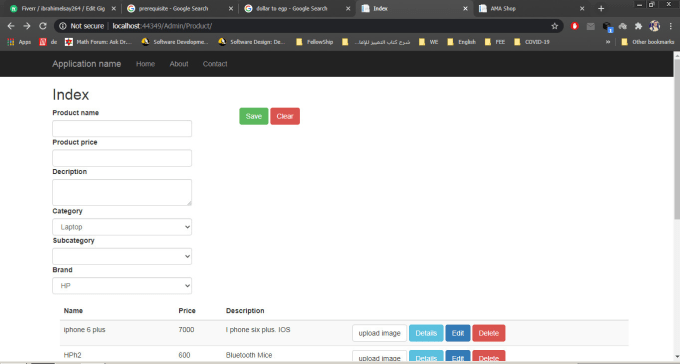Open the Apps bookmarks shortcut

(x=19, y=42)
